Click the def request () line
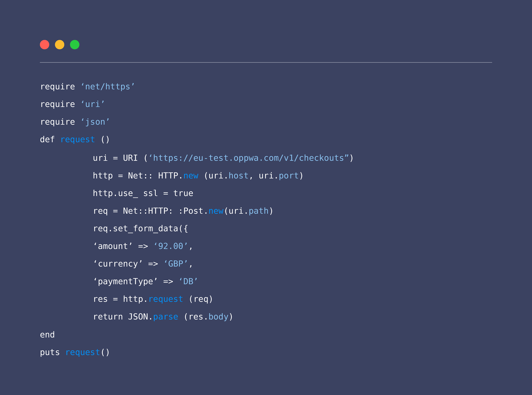Image resolution: width=532 pixels, height=395 pixels. coord(75,139)
